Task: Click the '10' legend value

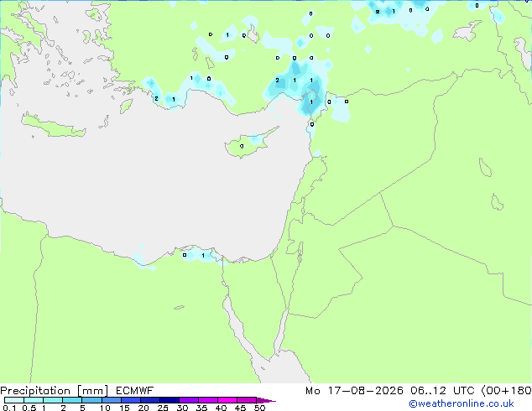Action: point(105,408)
